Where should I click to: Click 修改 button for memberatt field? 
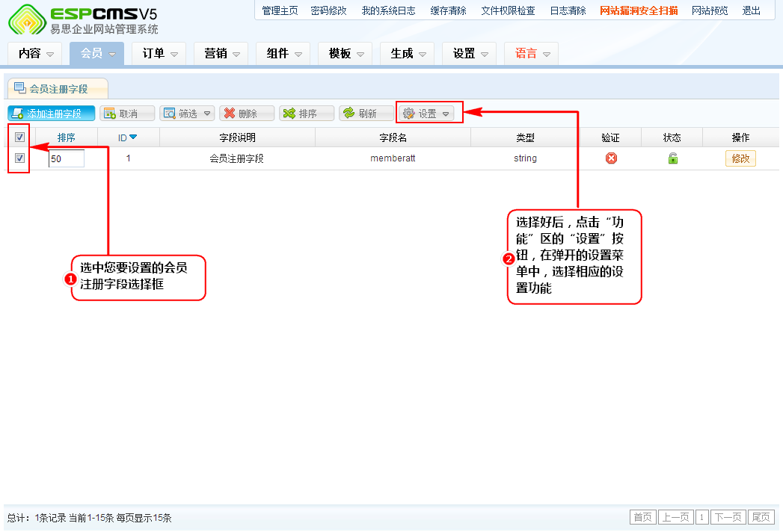pos(740,158)
